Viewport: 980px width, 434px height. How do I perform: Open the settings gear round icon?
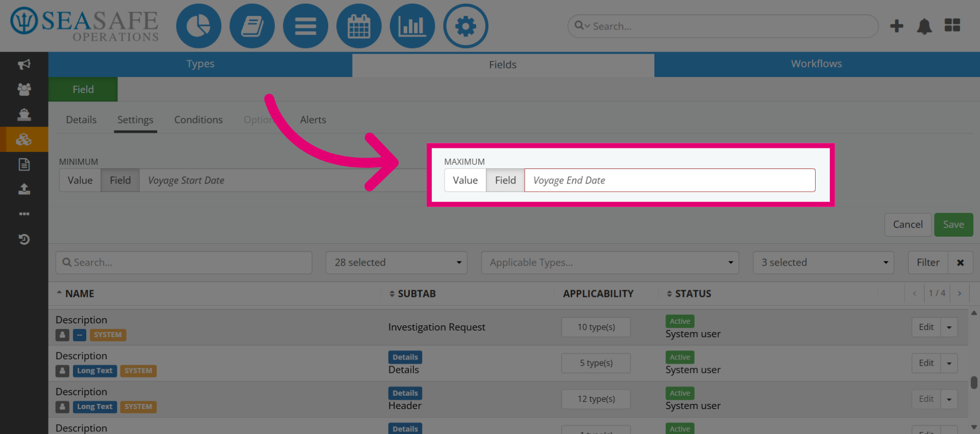(x=465, y=26)
